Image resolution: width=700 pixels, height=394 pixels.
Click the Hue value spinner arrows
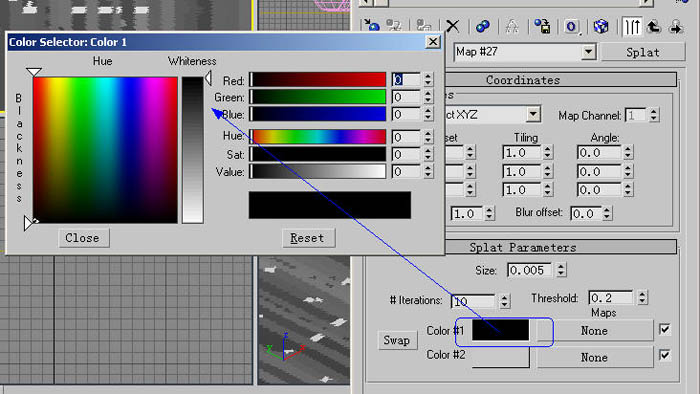(x=428, y=137)
